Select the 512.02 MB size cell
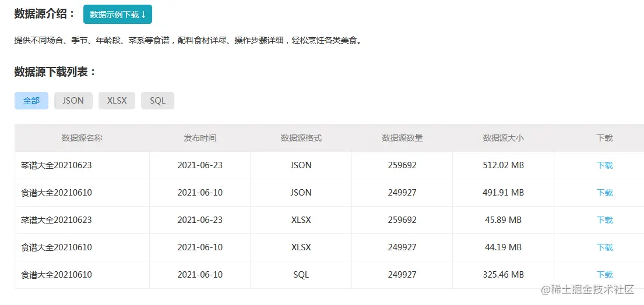644x305 pixels. [503, 165]
